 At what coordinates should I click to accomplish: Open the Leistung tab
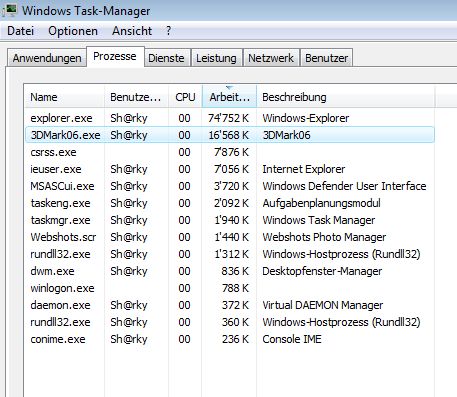216,58
